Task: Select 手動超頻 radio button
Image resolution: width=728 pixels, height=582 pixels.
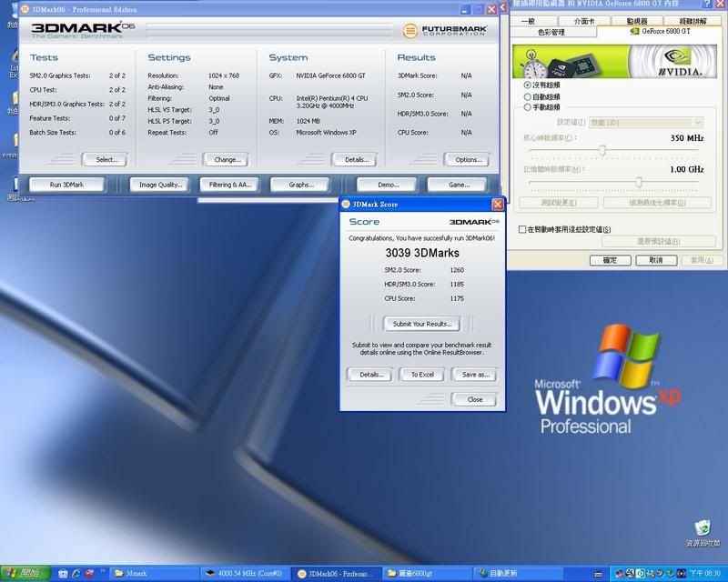Action: 528,107
